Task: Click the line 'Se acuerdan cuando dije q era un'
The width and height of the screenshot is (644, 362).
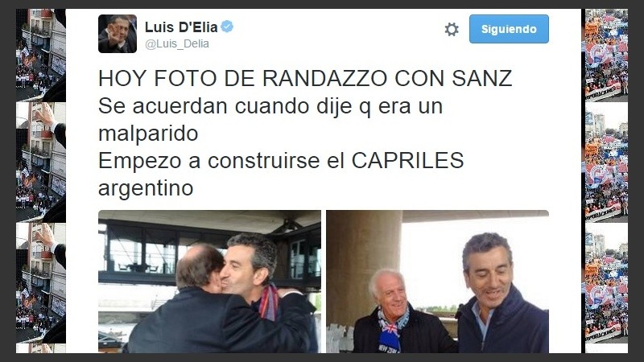Action: (x=270, y=106)
